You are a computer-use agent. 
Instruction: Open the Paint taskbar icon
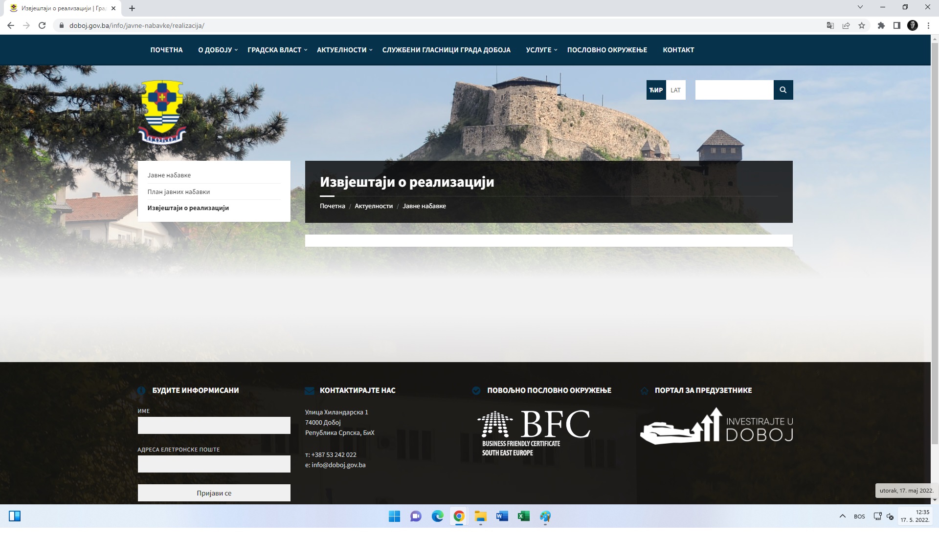(545, 517)
